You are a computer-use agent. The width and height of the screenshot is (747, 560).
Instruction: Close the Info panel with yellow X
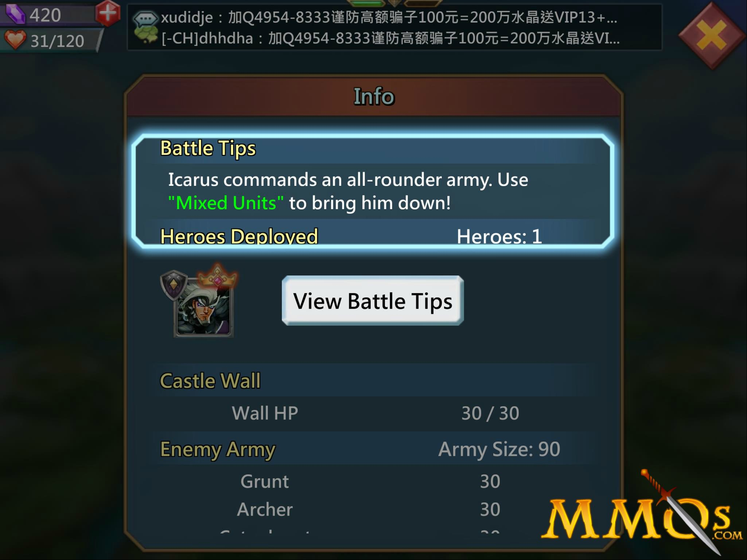[712, 35]
